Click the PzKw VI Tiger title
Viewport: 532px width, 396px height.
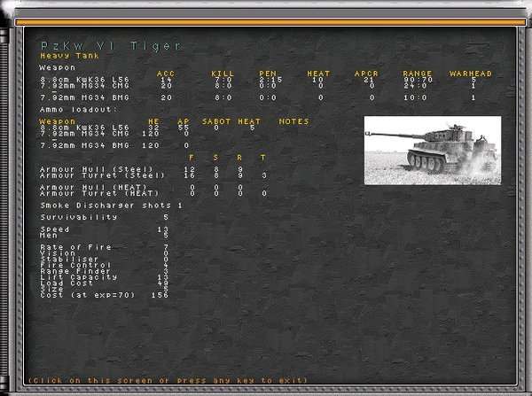coord(111,45)
